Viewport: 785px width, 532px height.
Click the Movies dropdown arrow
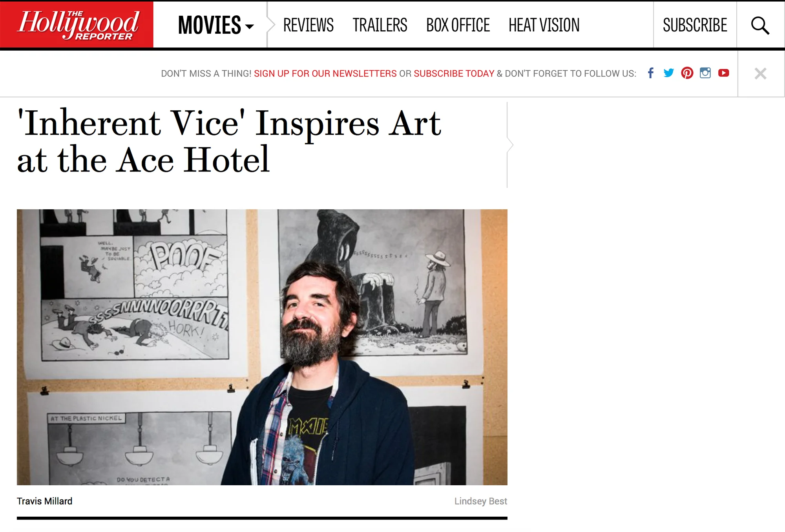click(x=250, y=27)
